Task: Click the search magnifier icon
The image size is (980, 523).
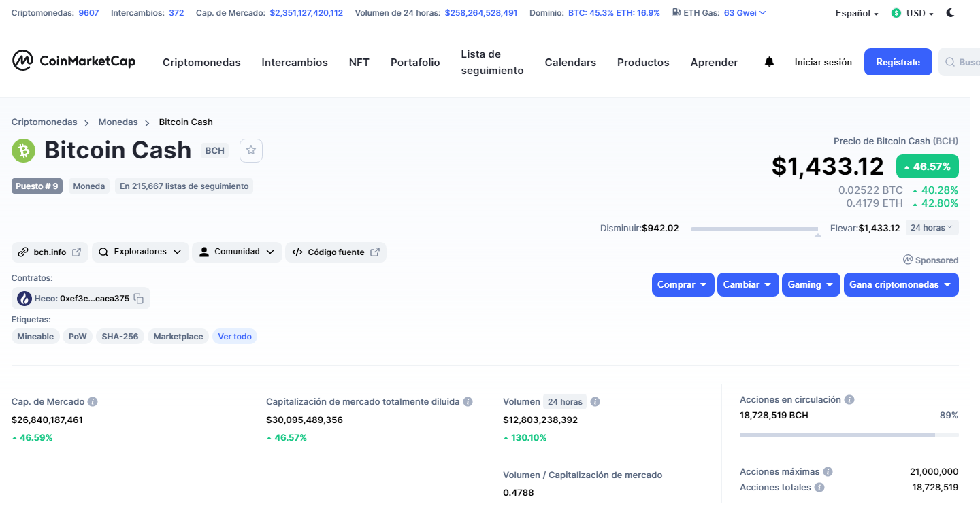Action: click(x=950, y=62)
